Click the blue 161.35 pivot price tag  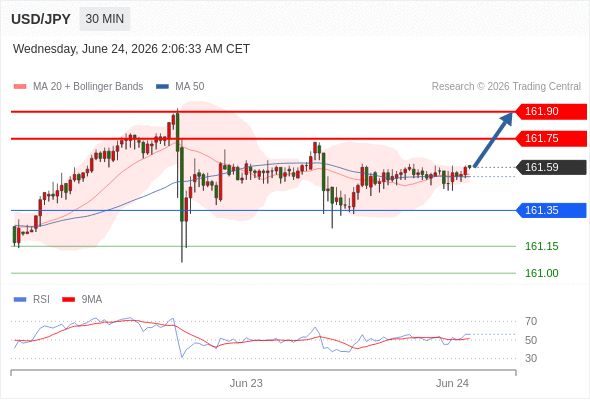coord(551,210)
